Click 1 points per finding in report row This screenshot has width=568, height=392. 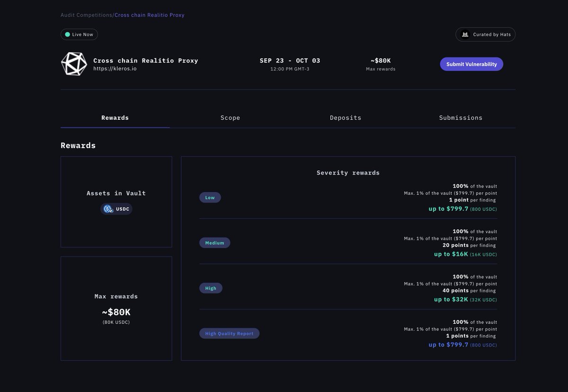[471, 336]
